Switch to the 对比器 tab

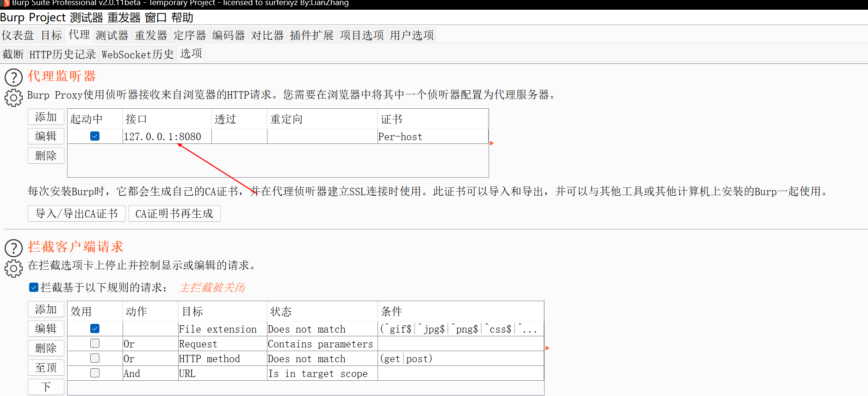point(267,35)
